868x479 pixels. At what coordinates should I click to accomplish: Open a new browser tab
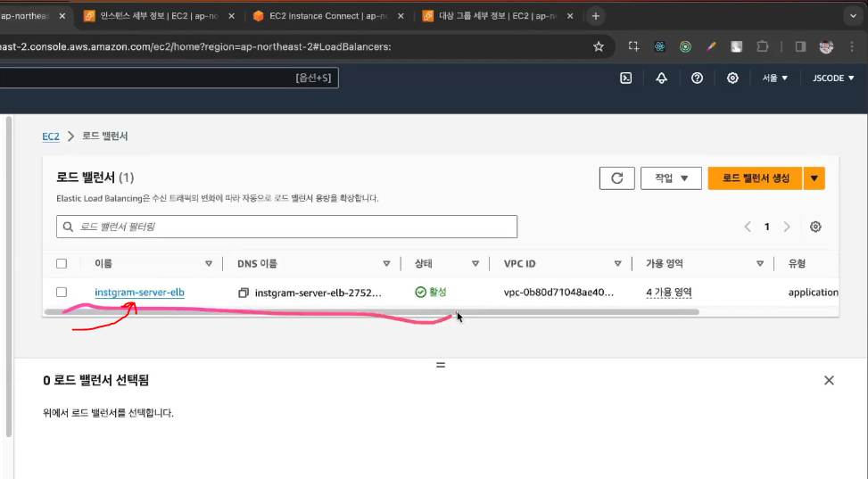pos(596,16)
